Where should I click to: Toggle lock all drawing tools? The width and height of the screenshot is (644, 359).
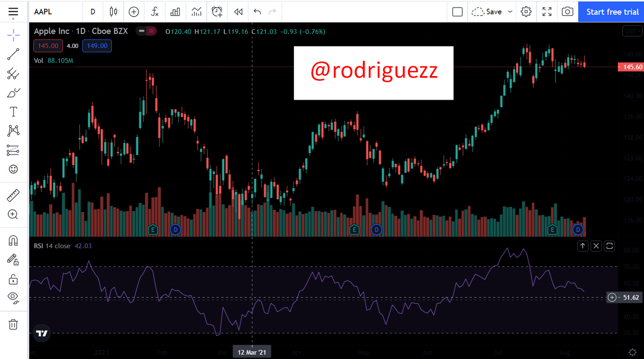click(14, 279)
